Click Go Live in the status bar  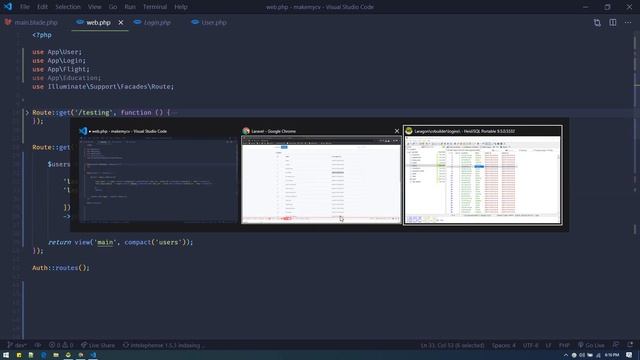pyautogui.click(x=591, y=345)
